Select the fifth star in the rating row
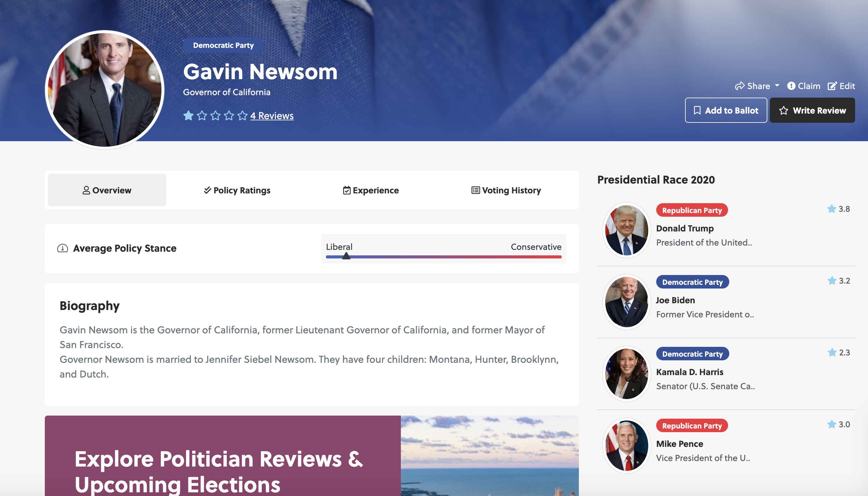 coord(242,116)
